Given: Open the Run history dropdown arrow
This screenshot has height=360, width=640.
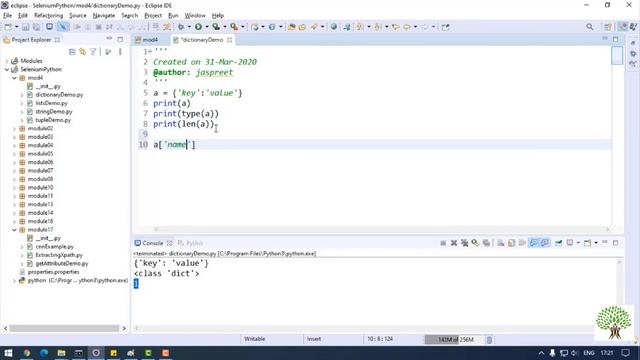Looking at the screenshot, I should coord(207,27).
